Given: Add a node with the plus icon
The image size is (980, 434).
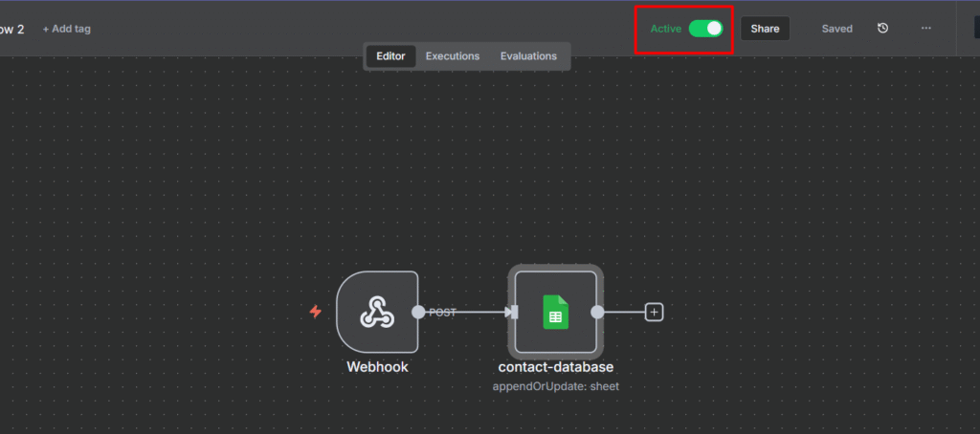Looking at the screenshot, I should tap(655, 312).
